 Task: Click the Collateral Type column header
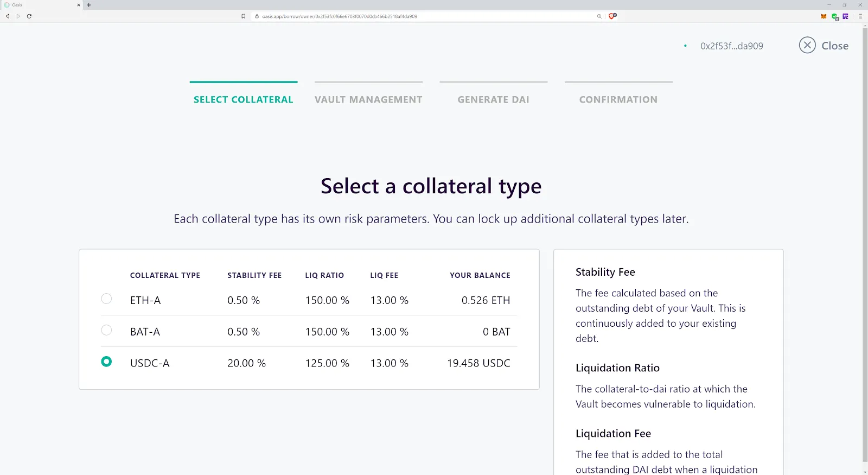(x=165, y=275)
